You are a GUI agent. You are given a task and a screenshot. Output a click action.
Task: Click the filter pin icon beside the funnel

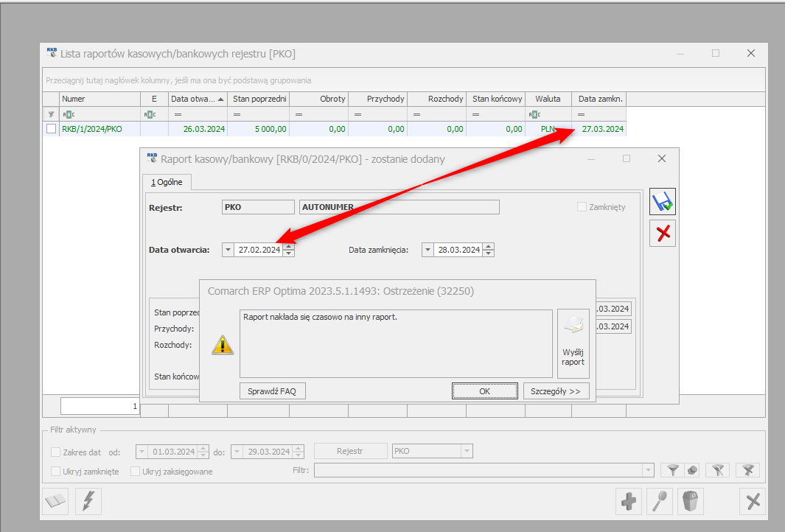click(x=692, y=470)
